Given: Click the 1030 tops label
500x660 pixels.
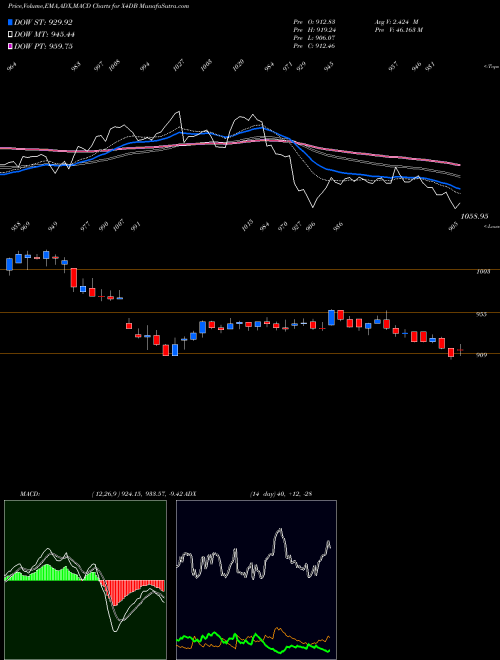Looking at the screenshot, I should pos(238,65).
